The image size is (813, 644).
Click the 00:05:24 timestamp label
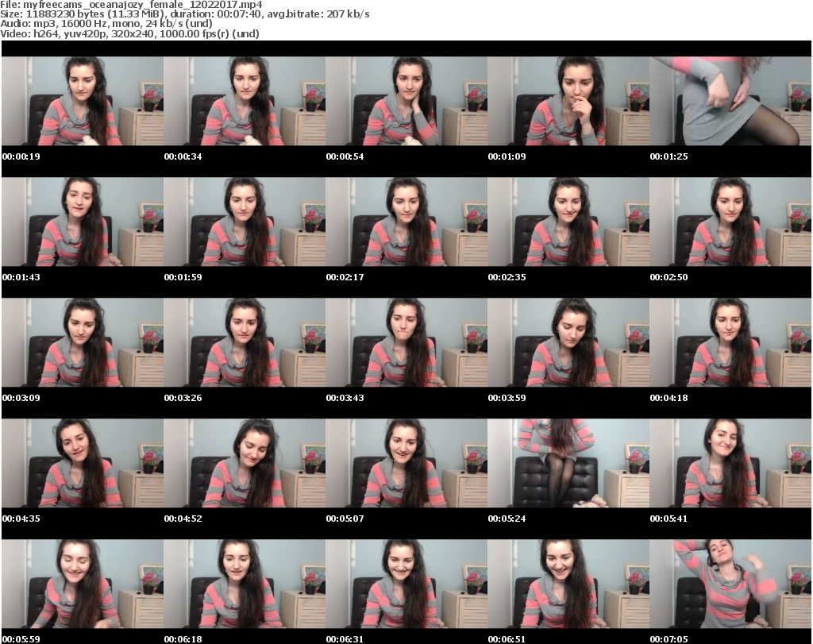(x=507, y=519)
